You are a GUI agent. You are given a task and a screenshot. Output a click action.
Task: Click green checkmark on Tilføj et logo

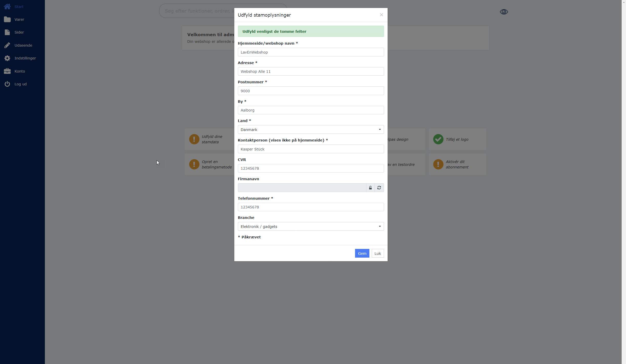pyautogui.click(x=438, y=139)
